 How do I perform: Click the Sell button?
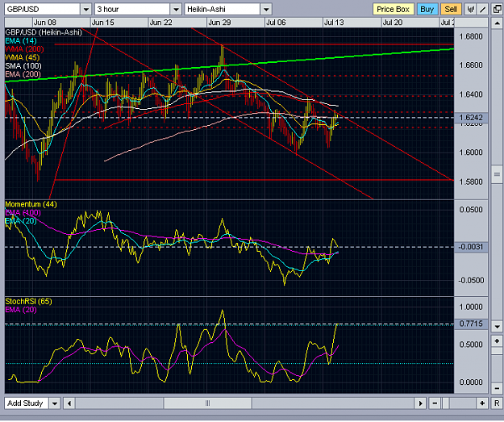(x=451, y=10)
